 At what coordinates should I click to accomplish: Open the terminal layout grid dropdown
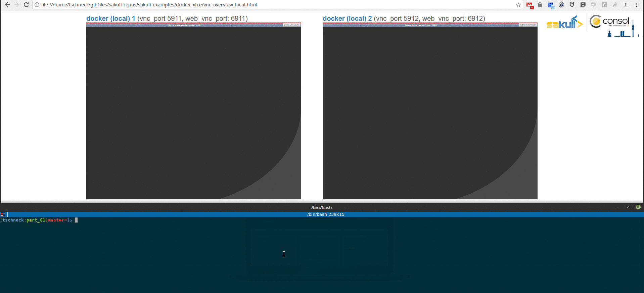(3, 214)
